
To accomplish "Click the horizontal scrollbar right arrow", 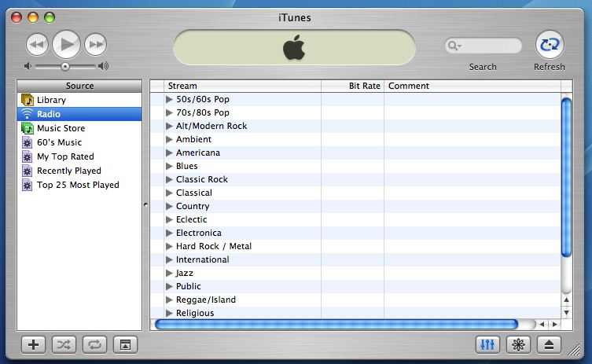I will (554, 325).
